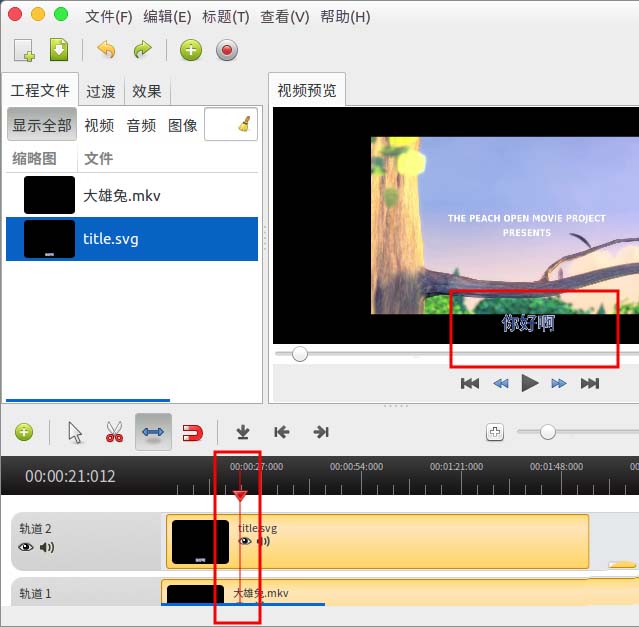Toggle eye icon on title.svg clip
639x627 pixels.
click(245, 541)
